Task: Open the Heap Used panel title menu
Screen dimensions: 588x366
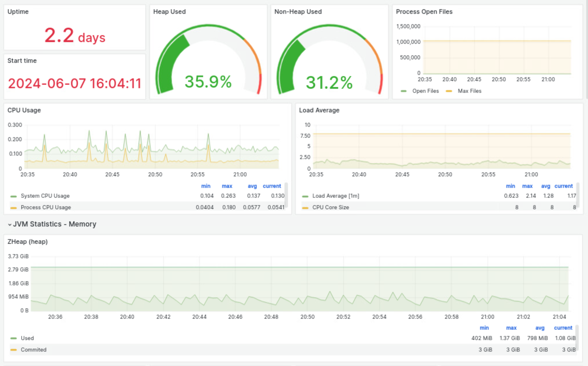Action: pyautogui.click(x=169, y=12)
